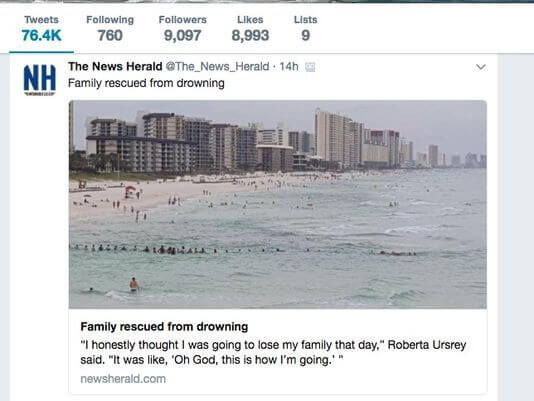534x401 pixels.
Task: Click the Roberta Ursrey quote description text
Action: point(273,352)
